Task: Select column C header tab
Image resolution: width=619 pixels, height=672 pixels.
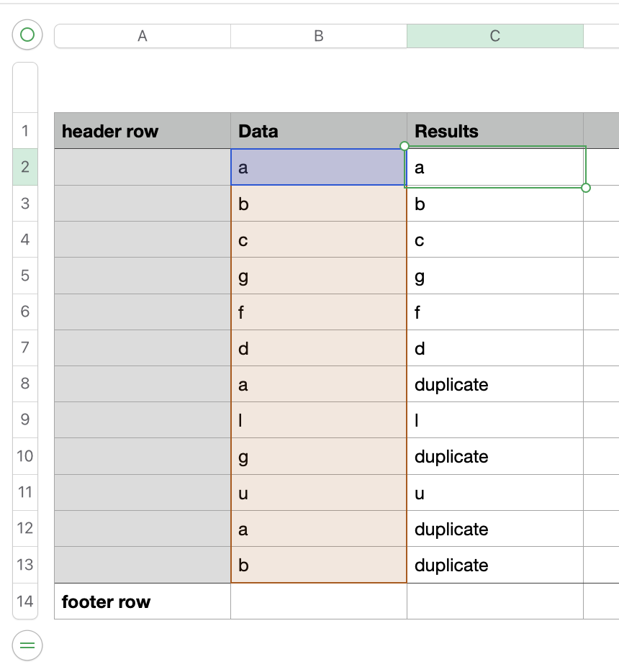Action: tap(494, 36)
